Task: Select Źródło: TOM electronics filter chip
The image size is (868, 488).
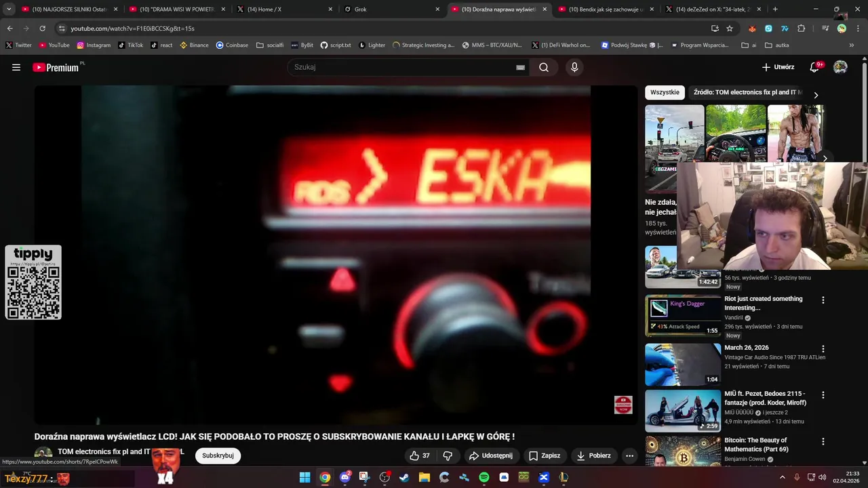Action: pos(746,92)
